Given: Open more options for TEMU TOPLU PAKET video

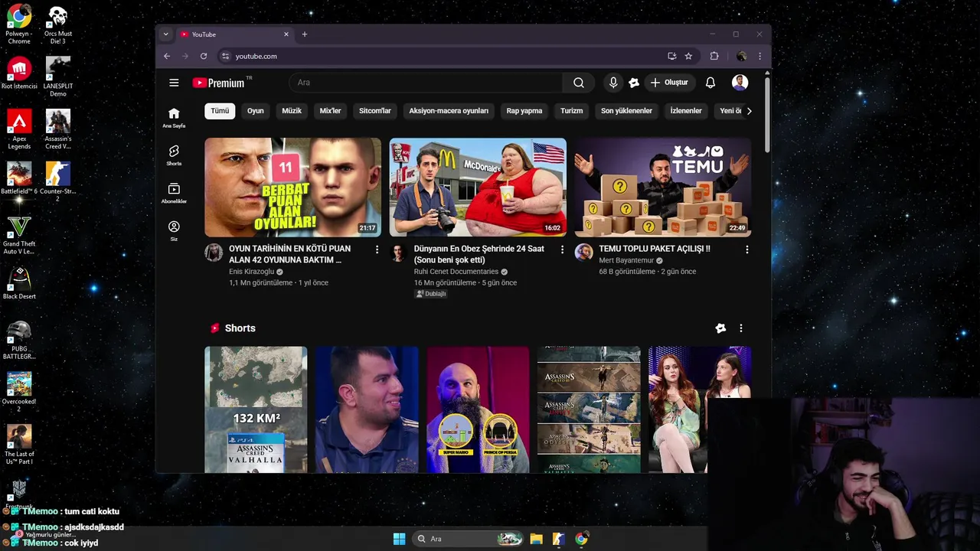Looking at the screenshot, I should 747,249.
